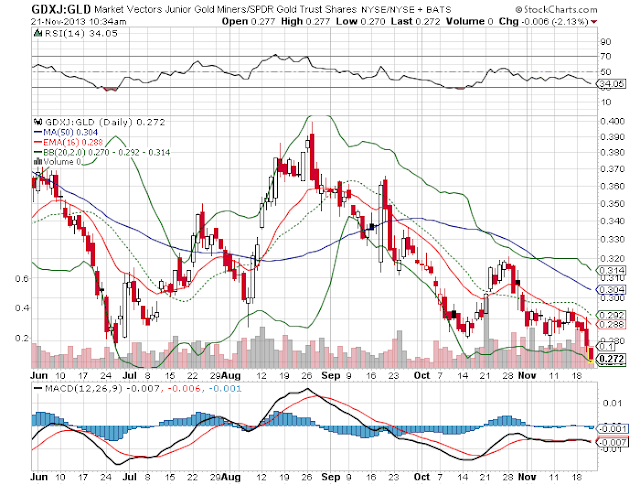Viewport: 640px width, 485px height.
Task: Click the bold 0.272 last price tag
Action: (611, 359)
